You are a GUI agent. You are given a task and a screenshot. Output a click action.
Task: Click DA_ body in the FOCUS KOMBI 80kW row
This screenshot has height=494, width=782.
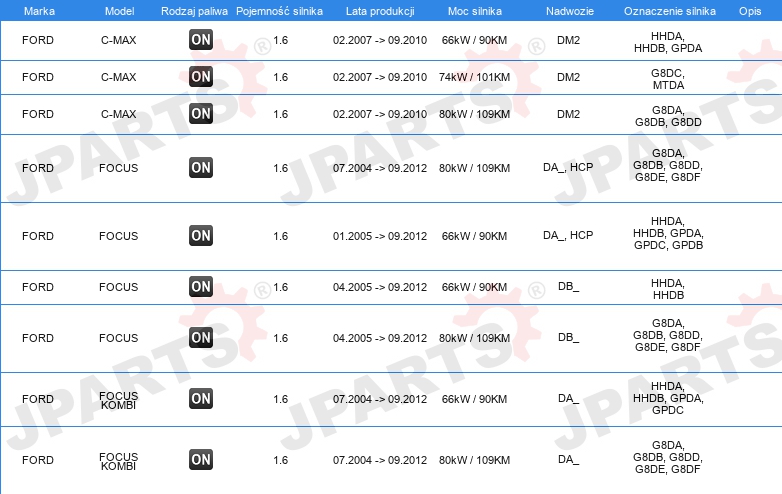click(x=569, y=459)
